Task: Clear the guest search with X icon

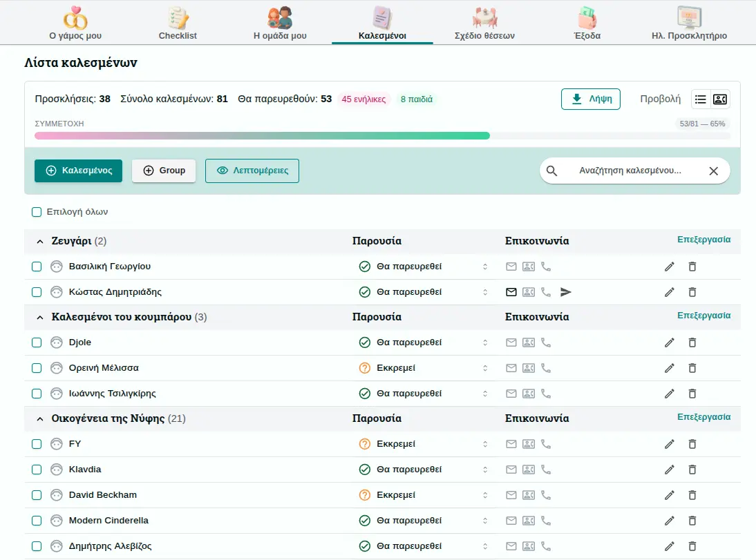Action: (x=714, y=171)
